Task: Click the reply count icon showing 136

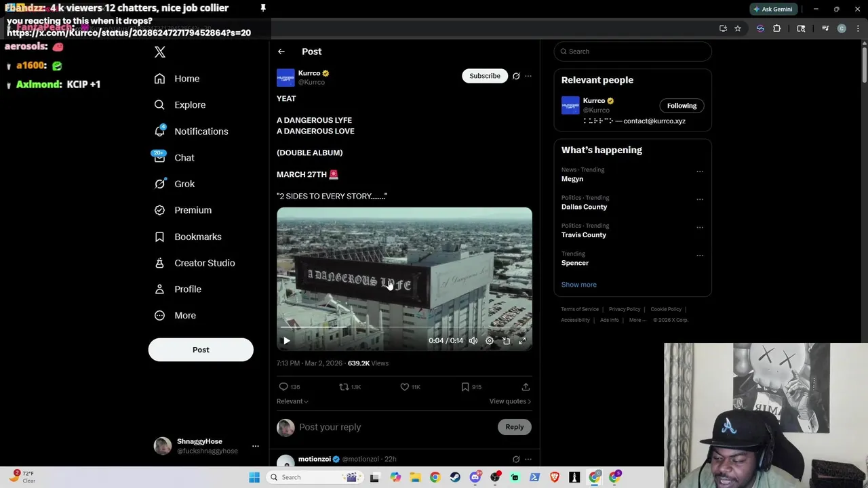Action: 290,387
